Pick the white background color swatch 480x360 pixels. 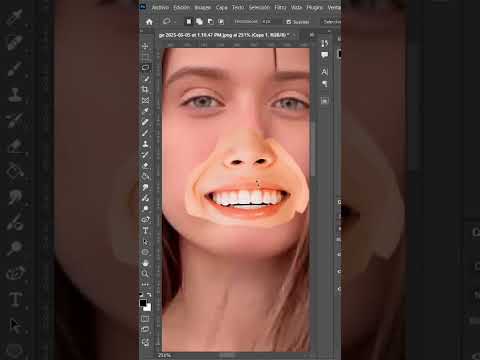click(x=148, y=308)
